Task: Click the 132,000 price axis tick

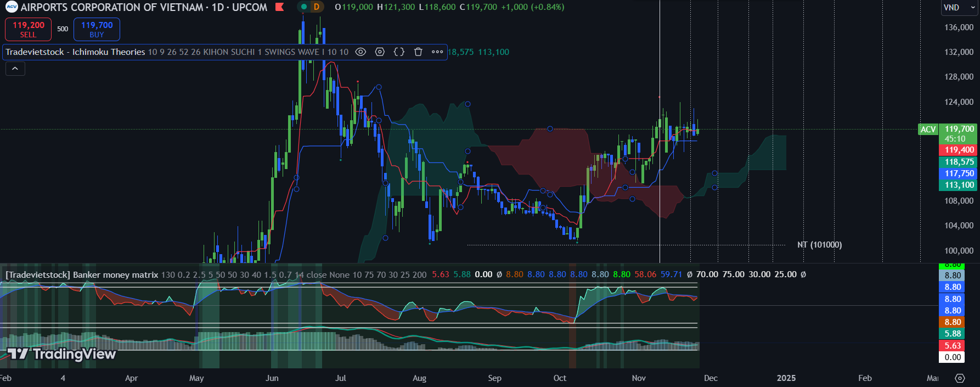Action: [959, 52]
